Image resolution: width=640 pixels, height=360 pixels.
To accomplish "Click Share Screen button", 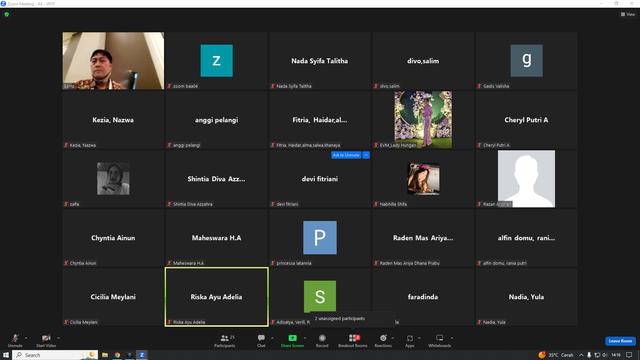I will [292, 340].
